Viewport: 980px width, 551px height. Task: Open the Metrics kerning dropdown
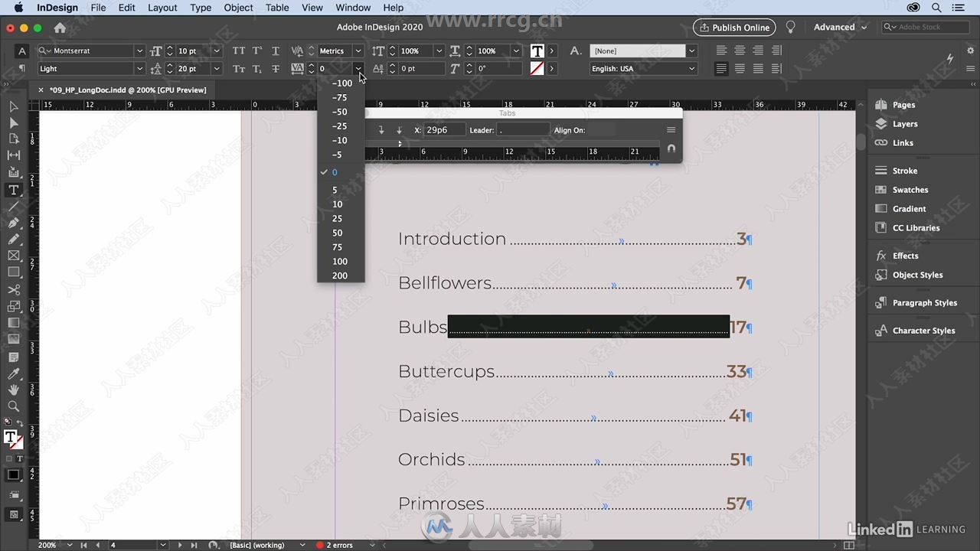(x=358, y=51)
